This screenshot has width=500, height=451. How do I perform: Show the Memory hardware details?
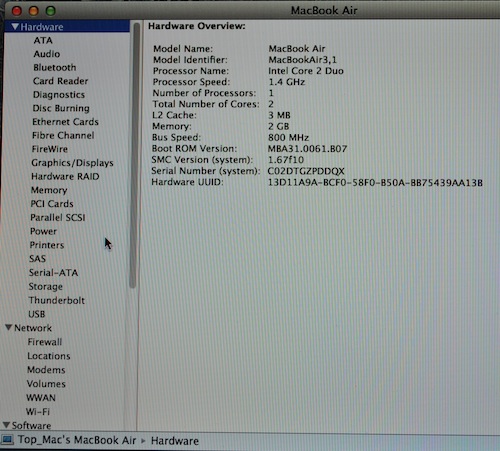click(49, 190)
